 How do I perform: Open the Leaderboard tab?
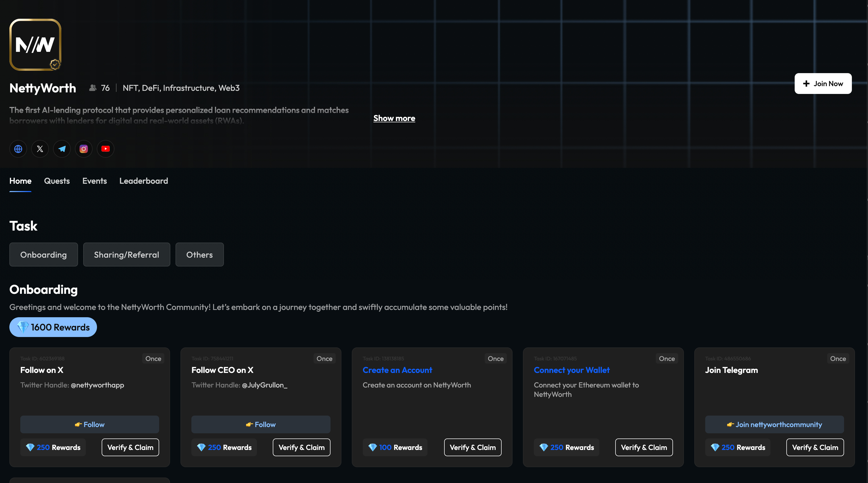[x=144, y=181]
